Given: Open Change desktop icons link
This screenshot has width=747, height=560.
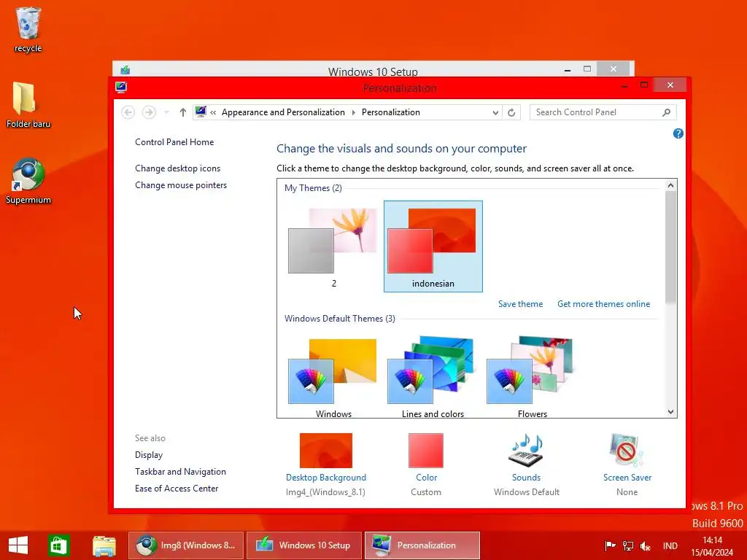Looking at the screenshot, I should click(x=178, y=168).
